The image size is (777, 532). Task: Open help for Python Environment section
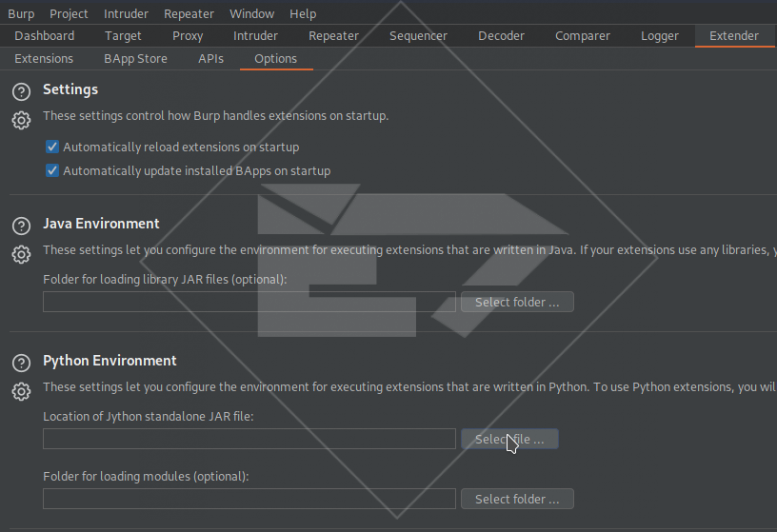[21, 364]
